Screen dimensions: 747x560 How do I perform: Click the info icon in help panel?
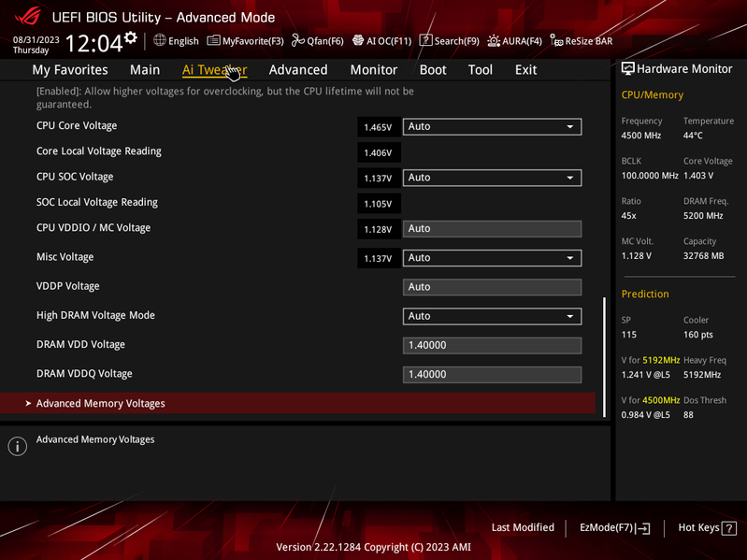(18, 446)
